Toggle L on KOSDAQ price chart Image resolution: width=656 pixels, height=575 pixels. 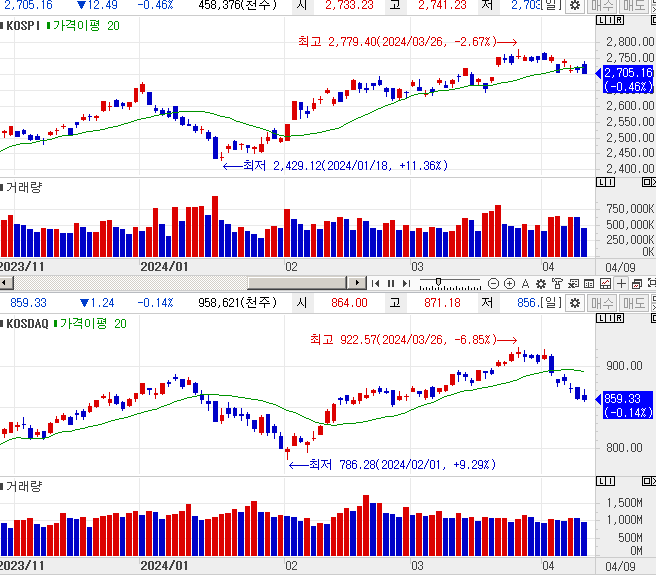pos(601,318)
